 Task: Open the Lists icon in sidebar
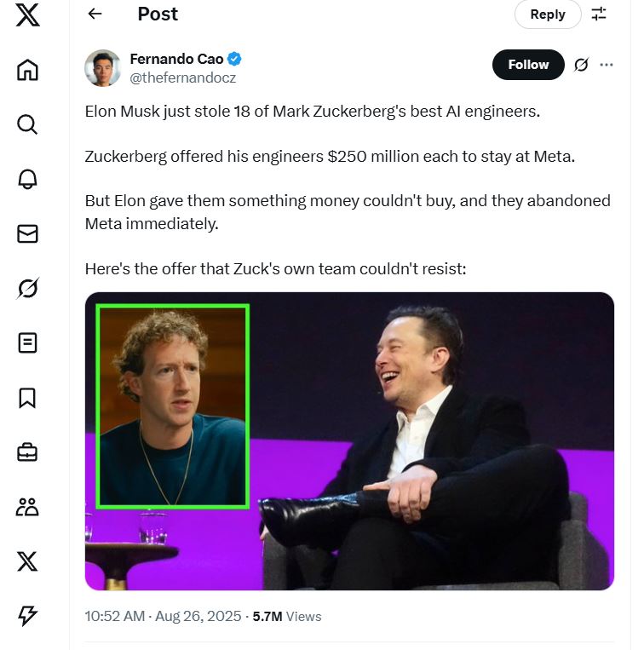(x=27, y=342)
